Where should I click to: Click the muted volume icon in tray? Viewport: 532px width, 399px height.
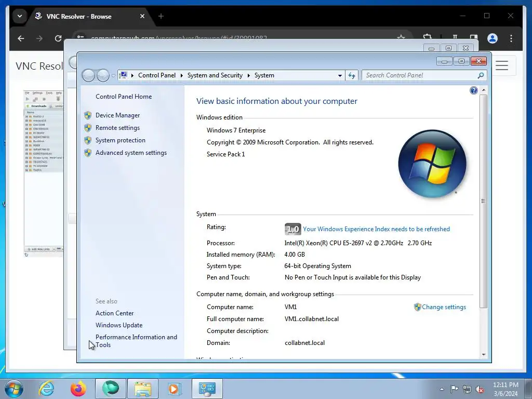(480, 389)
